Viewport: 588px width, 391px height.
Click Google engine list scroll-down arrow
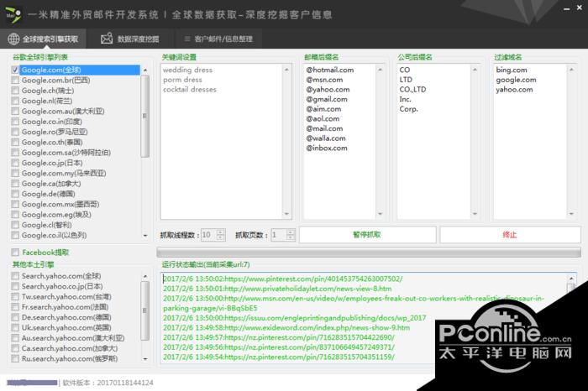(x=145, y=236)
